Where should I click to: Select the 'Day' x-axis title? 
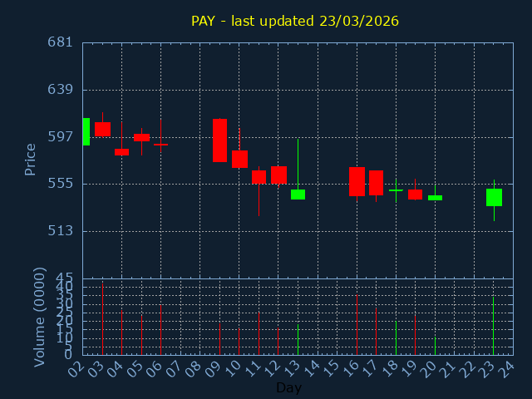click(288, 387)
